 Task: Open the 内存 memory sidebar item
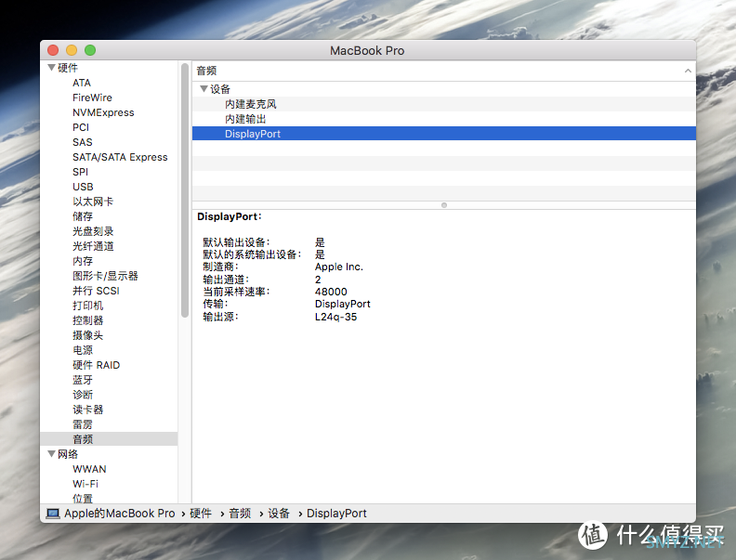click(x=83, y=261)
